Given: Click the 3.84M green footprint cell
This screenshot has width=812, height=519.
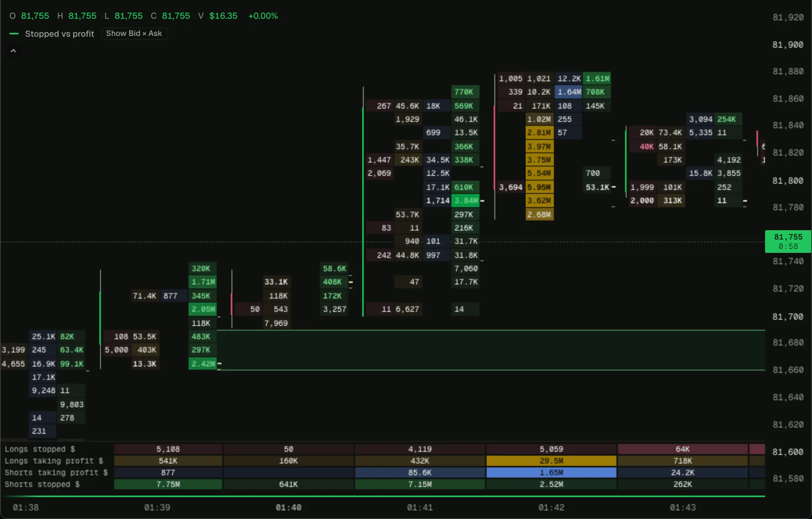Looking at the screenshot, I should pos(465,200).
